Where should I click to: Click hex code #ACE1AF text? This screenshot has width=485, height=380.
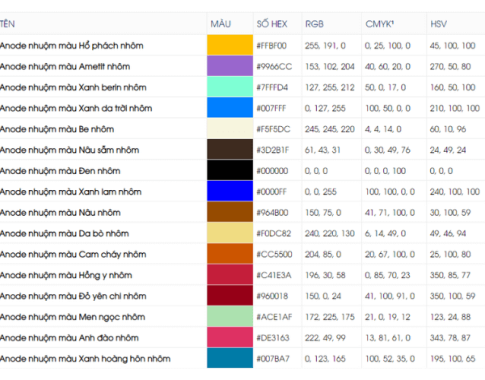coord(274,317)
